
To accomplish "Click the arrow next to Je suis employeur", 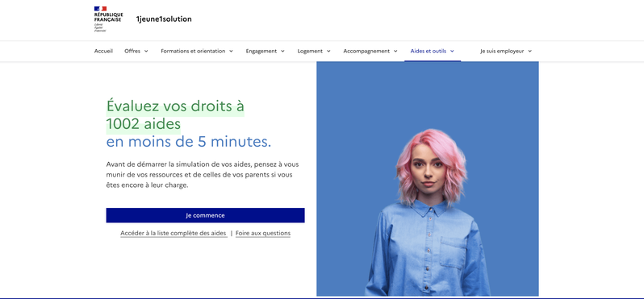I will 530,52.
